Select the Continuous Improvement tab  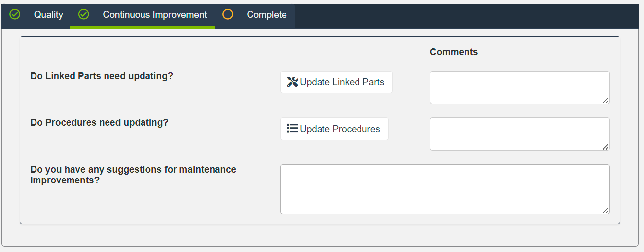[x=155, y=15]
